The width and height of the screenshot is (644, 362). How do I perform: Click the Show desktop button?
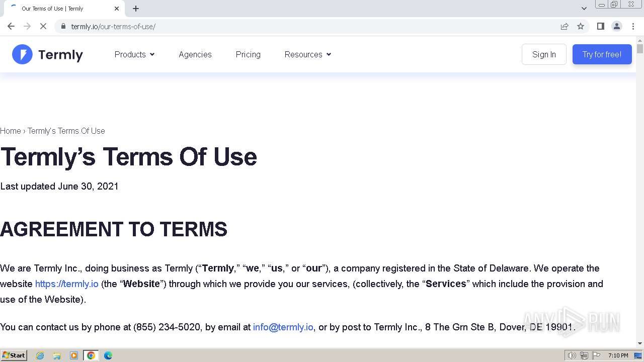click(x=638, y=355)
